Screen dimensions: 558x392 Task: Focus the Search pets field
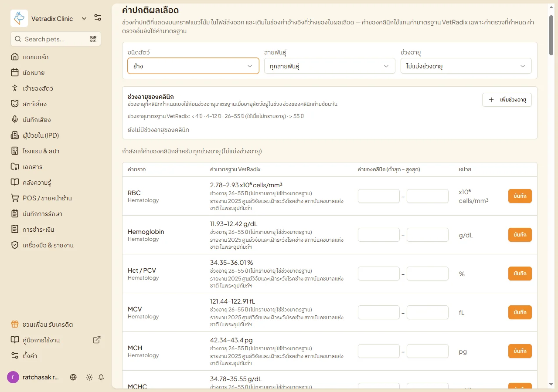[x=56, y=39]
